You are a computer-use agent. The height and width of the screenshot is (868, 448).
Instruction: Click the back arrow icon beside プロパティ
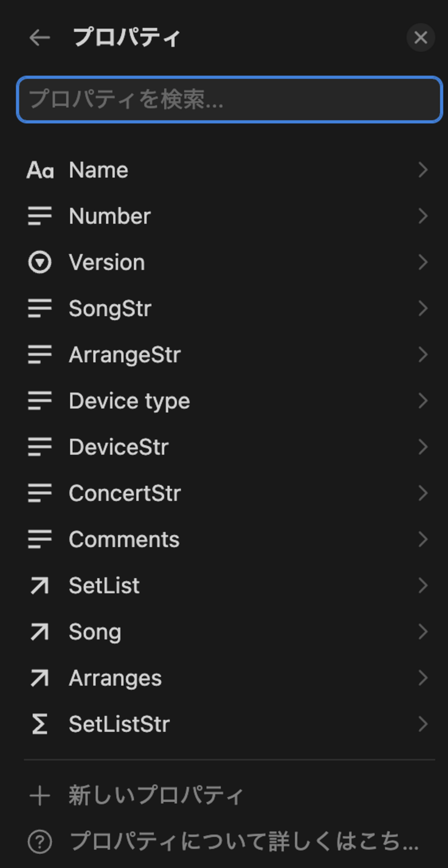40,38
